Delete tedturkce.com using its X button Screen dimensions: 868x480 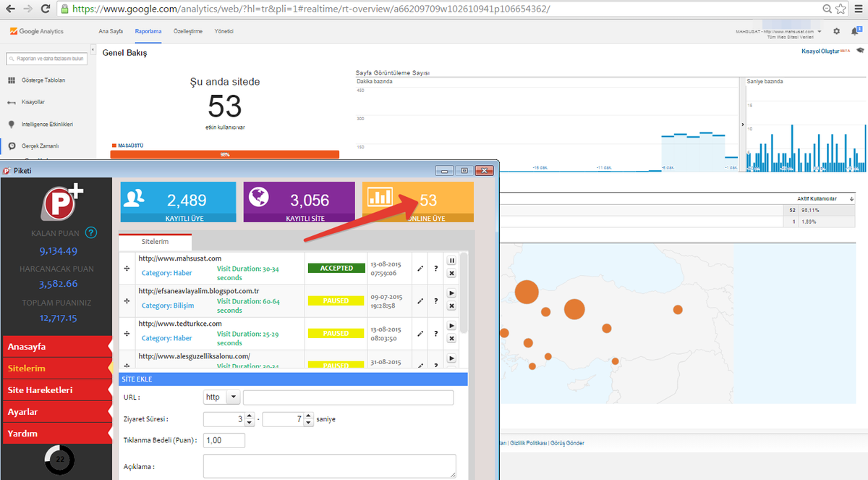pos(451,338)
